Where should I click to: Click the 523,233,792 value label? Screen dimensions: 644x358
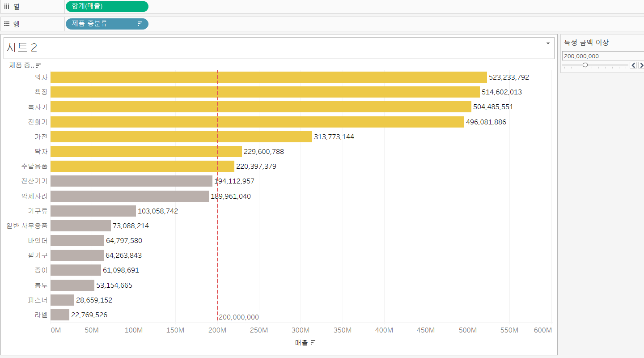(509, 77)
